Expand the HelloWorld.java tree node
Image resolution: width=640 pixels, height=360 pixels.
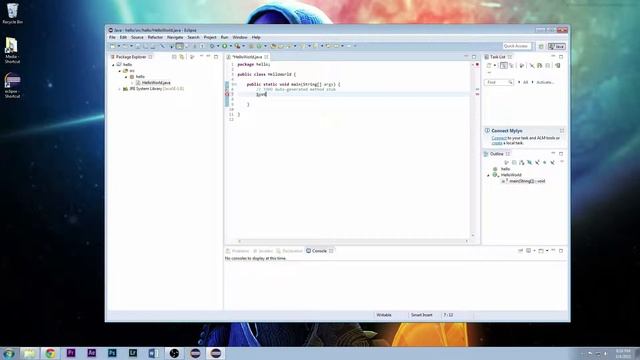tap(132, 83)
